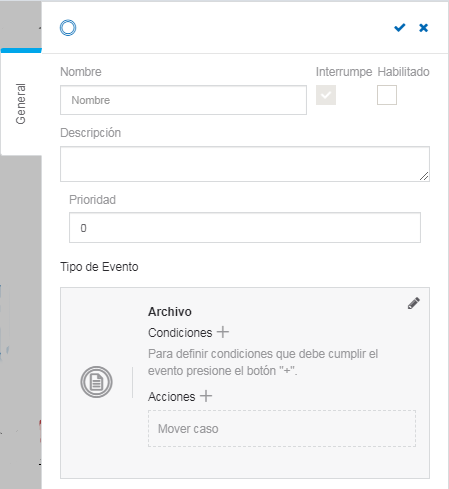
Task: Click the Tipo de Evento heading
Action: pyautogui.click(x=99, y=267)
